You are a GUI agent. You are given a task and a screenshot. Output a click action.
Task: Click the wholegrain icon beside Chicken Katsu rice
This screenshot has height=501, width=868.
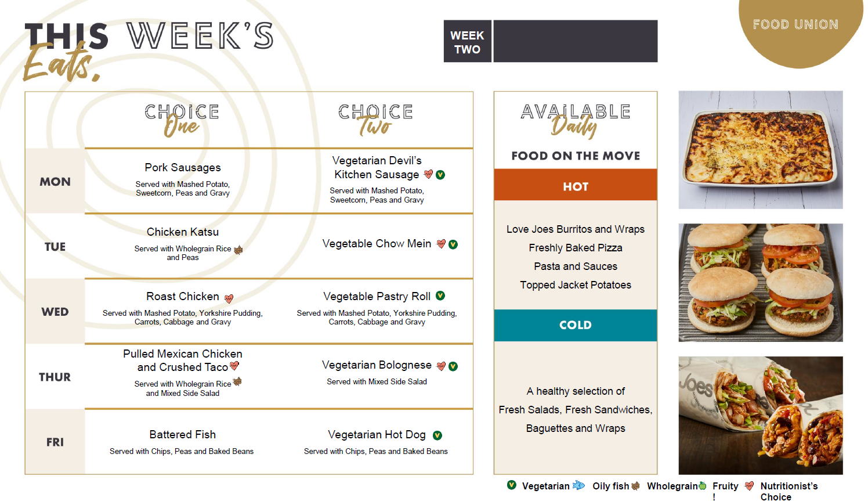pyautogui.click(x=238, y=250)
